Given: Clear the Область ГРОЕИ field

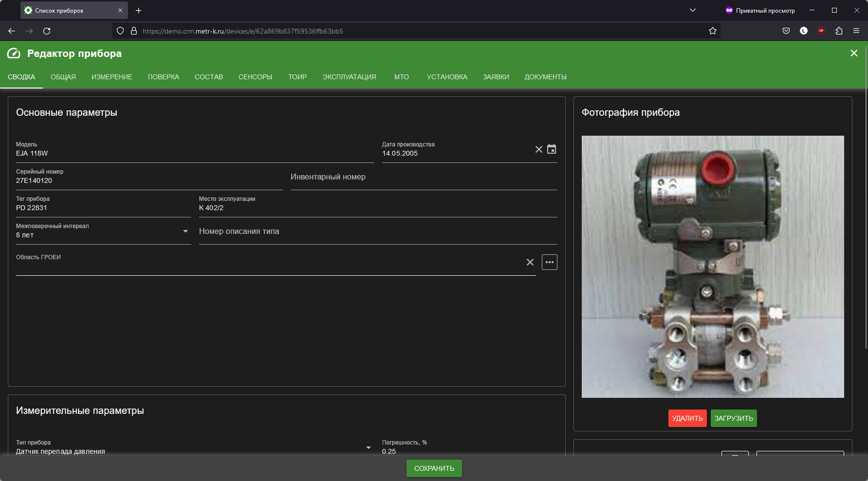Looking at the screenshot, I should pyautogui.click(x=530, y=262).
